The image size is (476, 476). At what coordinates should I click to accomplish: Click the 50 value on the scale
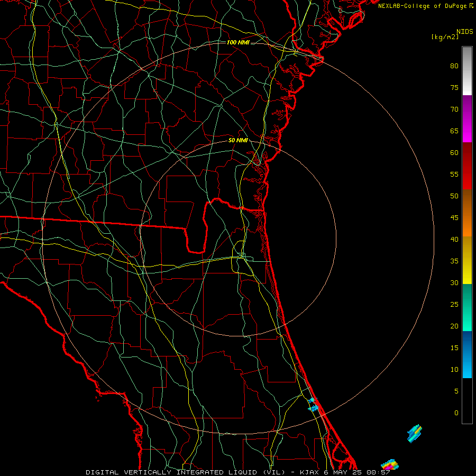[454, 196]
